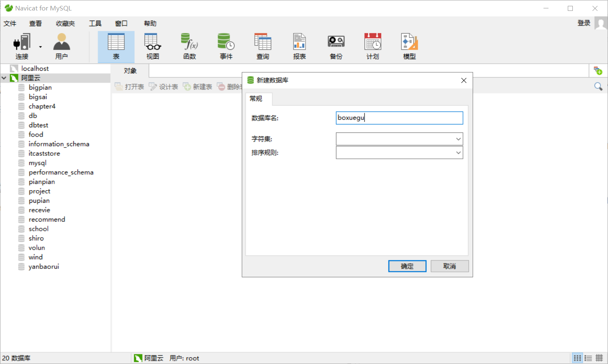This screenshot has height=364, width=608.
Task: Select the 表 (Table) toolbar icon
Action: click(x=116, y=46)
